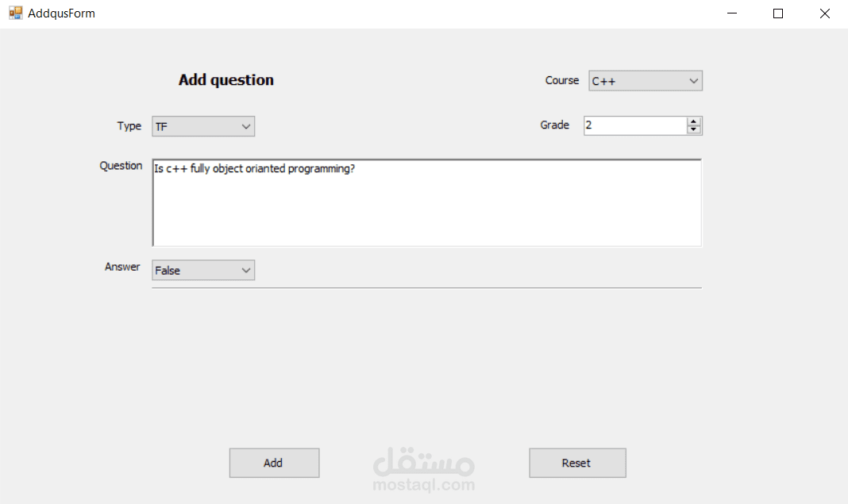The image size is (848, 504).
Task: Expand the Type dropdown set to TF
Action: (203, 126)
